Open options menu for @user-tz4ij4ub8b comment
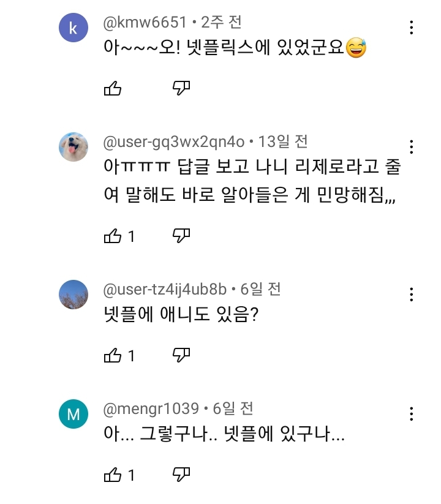This screenshot has height=504, width=441. pyautogui.click(x=412, y=295)
